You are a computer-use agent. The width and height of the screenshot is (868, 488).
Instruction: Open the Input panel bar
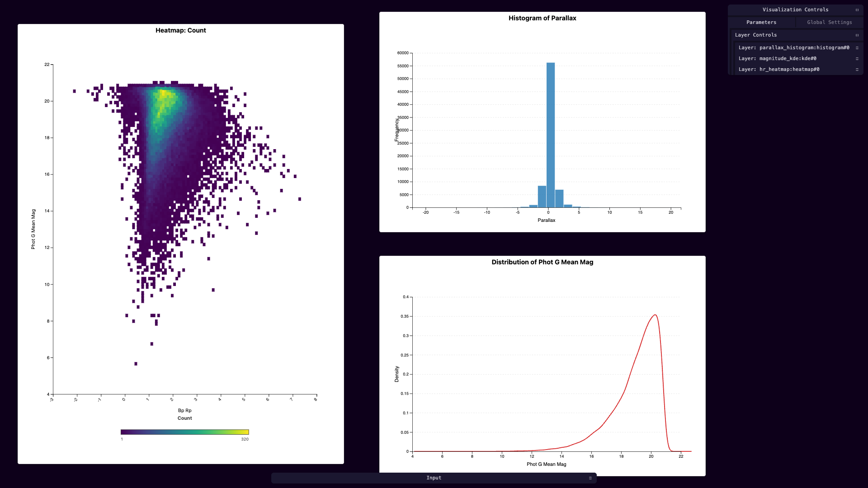coord(434,478)
